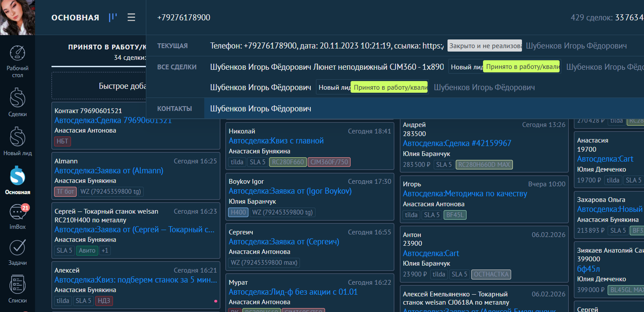The width and height of the screenshot is (644, 312).
Task: Select the Основная pipeline icon
Action: [x=17, y=180]
